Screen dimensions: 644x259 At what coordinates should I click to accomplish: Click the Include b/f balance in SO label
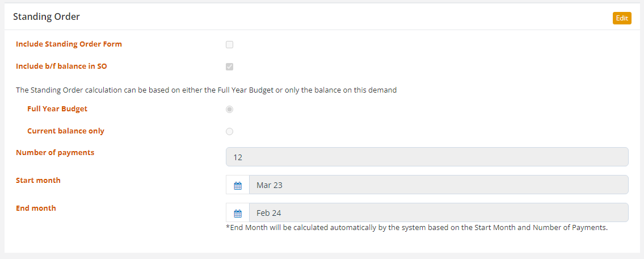(x=62, y=66)
